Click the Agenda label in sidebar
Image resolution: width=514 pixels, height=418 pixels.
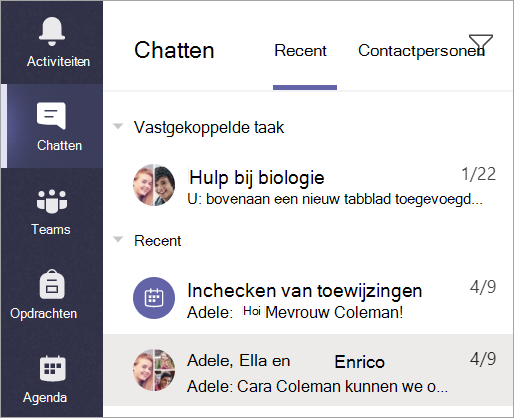45,398
